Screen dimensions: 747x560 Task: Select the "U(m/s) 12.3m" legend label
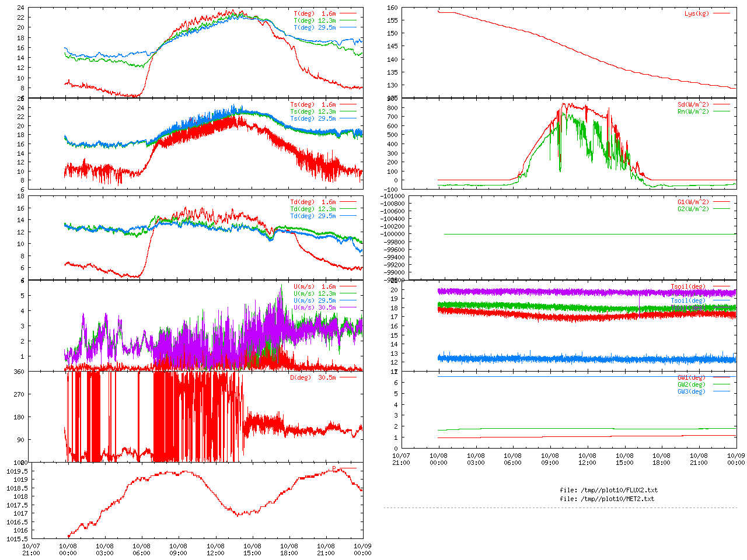315,293
